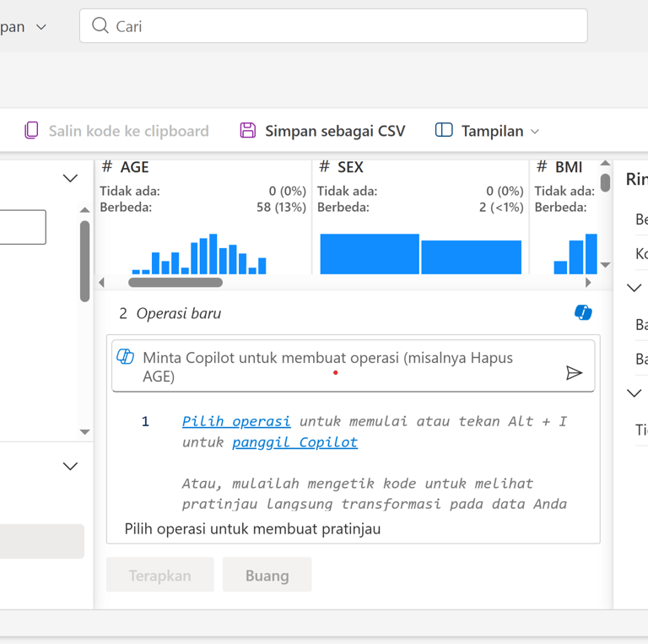Click the grid scroll left arrow
The image size is (648, 644).
pos(101,283)
